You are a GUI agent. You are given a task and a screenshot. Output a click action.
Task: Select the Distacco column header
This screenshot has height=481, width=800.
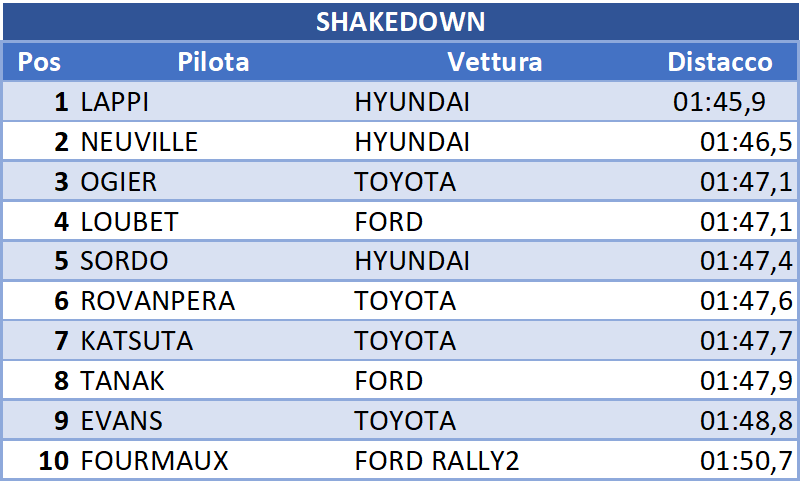coord(720,62)
